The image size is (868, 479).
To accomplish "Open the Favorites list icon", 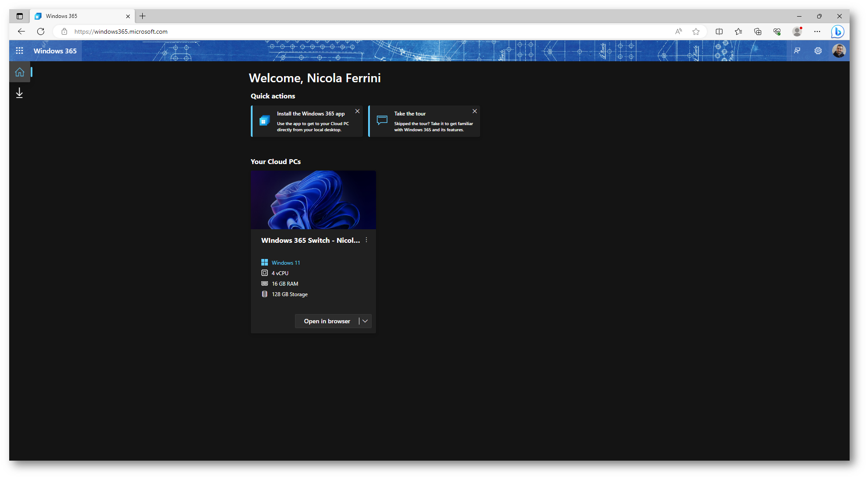I will click(738, 31).
